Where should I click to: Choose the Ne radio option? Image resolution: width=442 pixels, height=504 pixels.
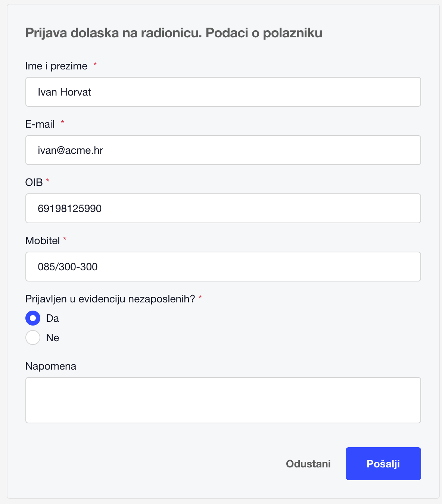point(33,337)
